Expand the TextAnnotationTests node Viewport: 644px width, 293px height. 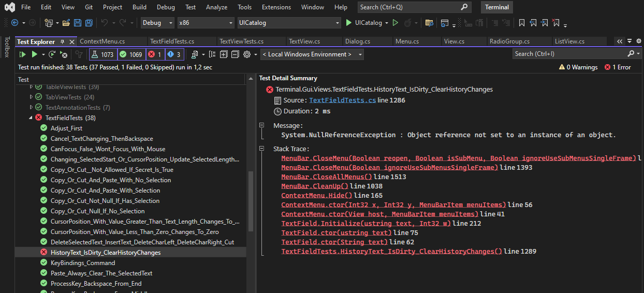(x=31, y=108)
